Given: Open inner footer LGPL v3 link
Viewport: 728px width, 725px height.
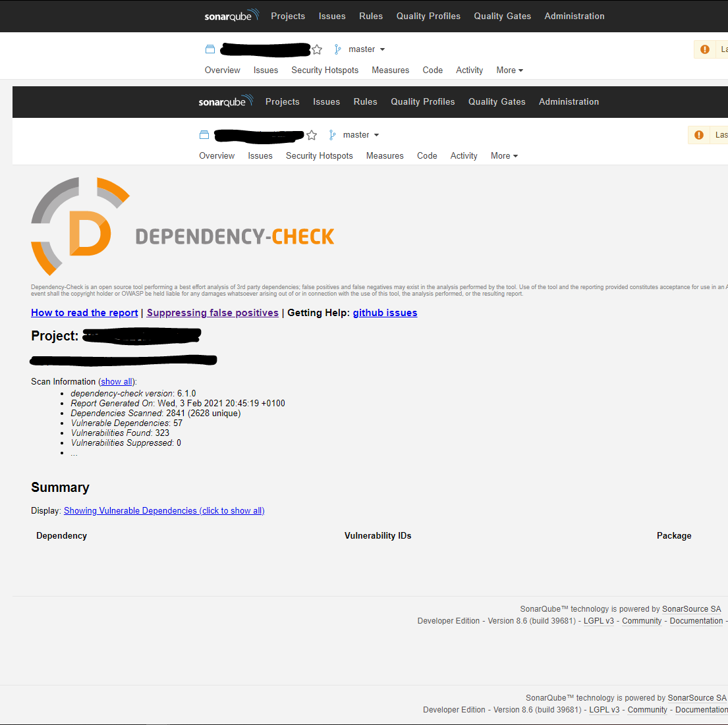Looking at the screenshot, I should 598,621.
